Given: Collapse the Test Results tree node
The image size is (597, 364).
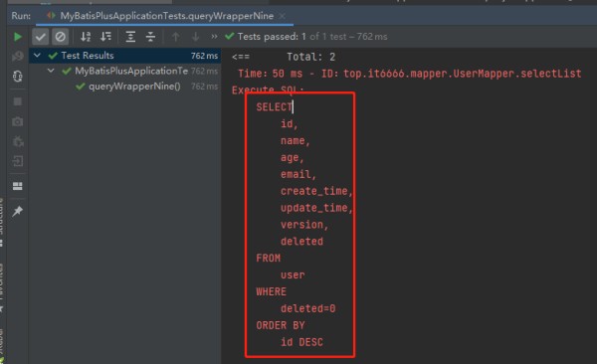Looking at the screenshot, I should pyautogui.click(x=37, y=56).
